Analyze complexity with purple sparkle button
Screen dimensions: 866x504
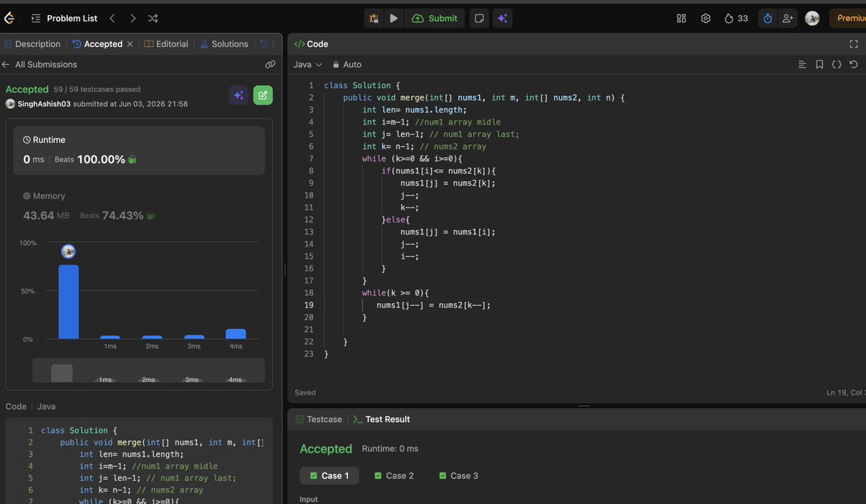coord(239,95)
